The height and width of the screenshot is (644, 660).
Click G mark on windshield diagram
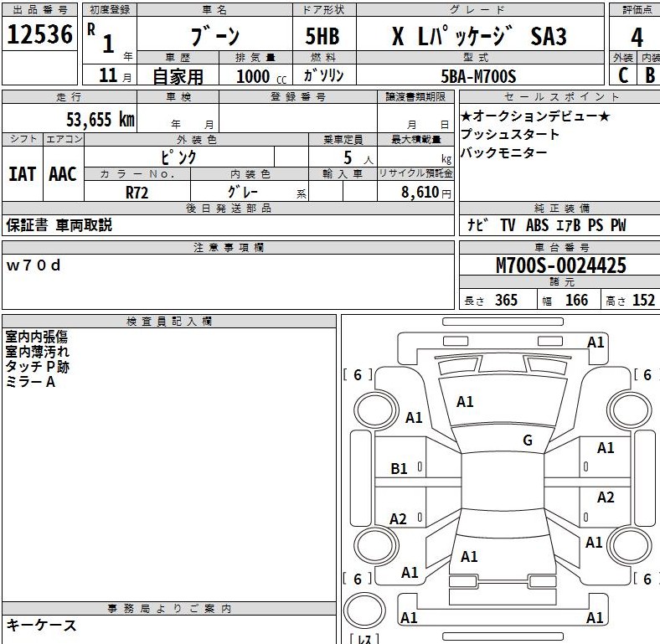pos(528,440)
